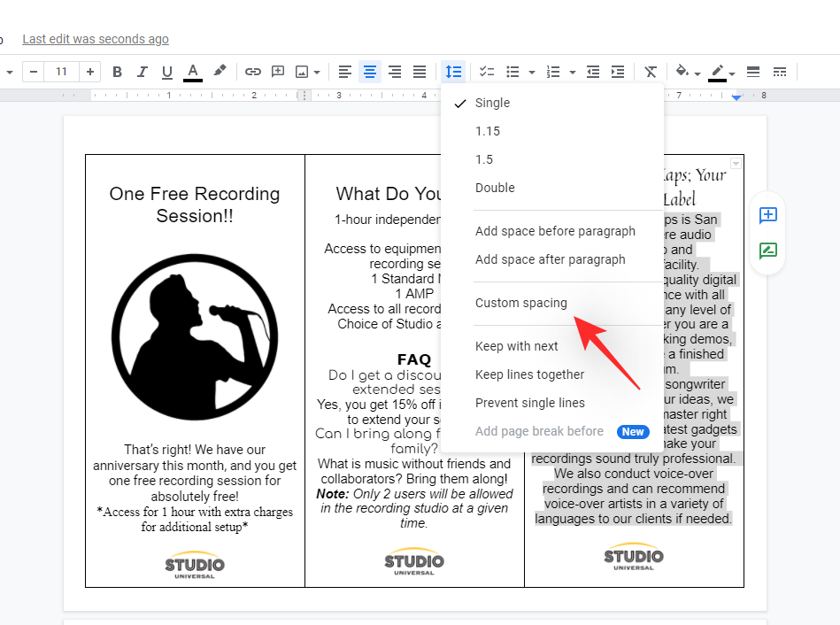Expand bulleted list style options

531,73
